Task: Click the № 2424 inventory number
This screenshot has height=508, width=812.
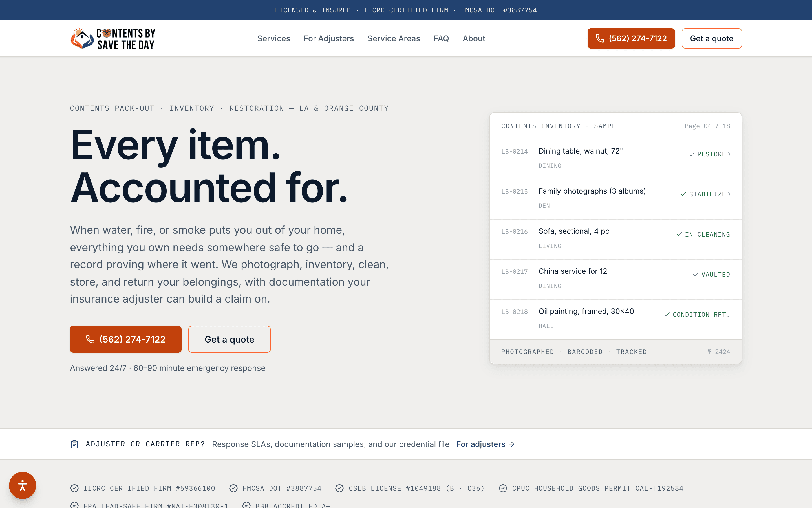Action: (719, 352)
